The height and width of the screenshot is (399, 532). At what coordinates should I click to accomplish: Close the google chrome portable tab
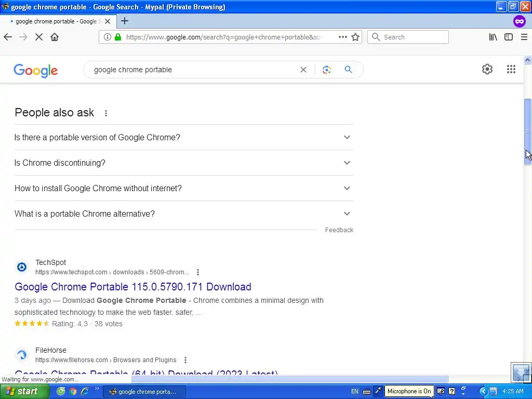108,21
